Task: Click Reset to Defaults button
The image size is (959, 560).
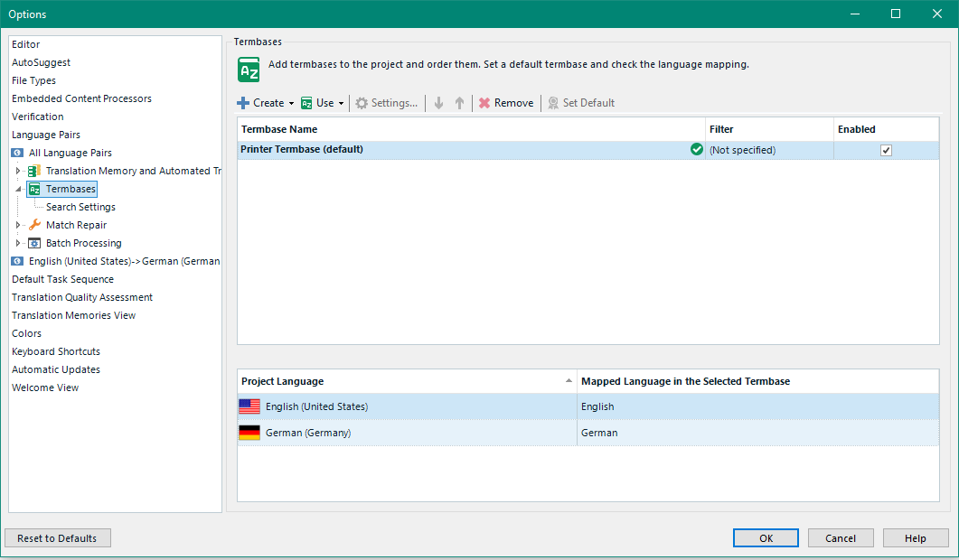Action: 57,538
